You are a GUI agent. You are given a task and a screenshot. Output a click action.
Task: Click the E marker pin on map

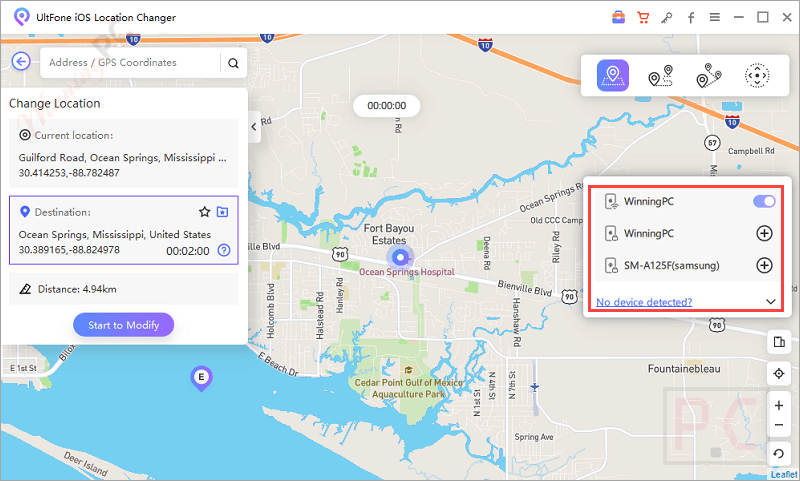201,378
